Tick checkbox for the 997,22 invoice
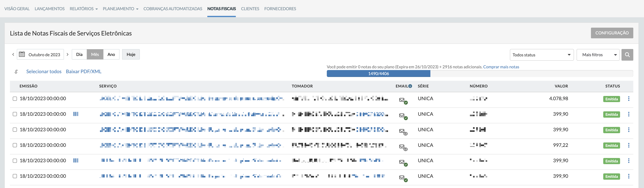The image size is (644, 188). click(15, 145)
